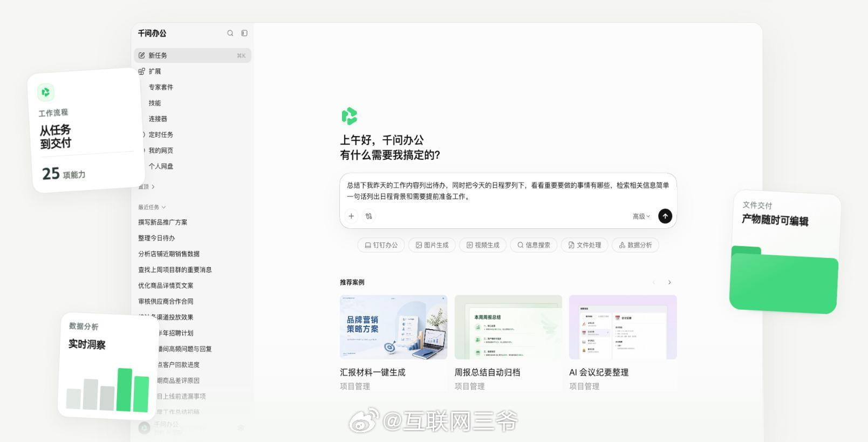
Task: Open 连接器 connectors entry
Action: click(158, 119)
